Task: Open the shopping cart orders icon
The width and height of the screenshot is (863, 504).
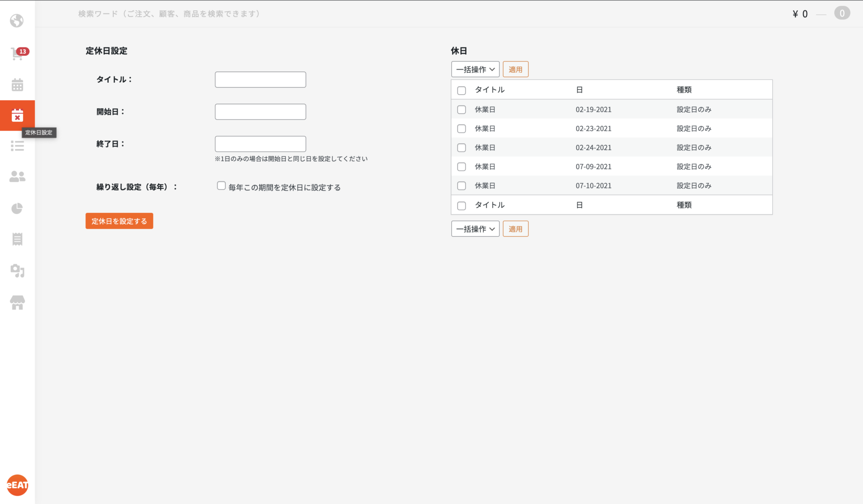Action: [17, 54]
